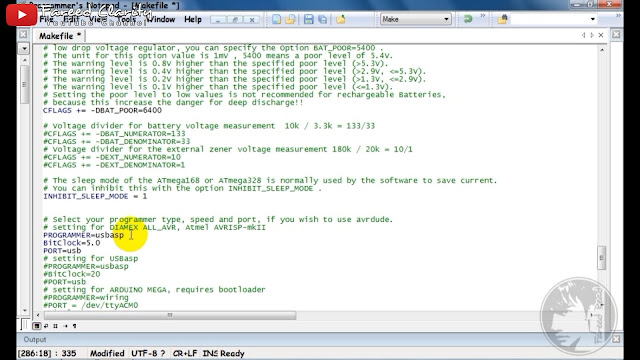
Task: Click the line #PORT = /dev/ttyACM0
Action: [x=91, y=305]
